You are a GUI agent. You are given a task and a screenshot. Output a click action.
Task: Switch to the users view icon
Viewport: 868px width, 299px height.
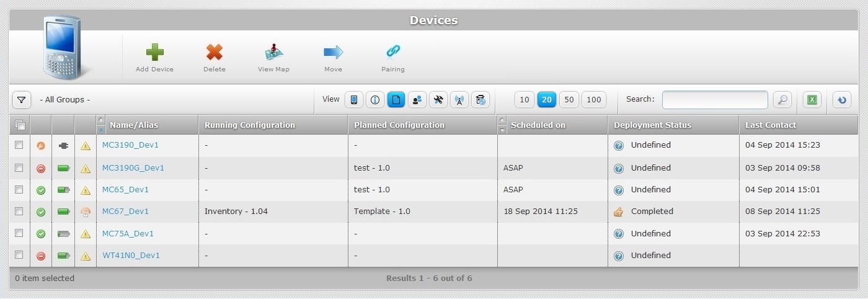click(417, 100)
